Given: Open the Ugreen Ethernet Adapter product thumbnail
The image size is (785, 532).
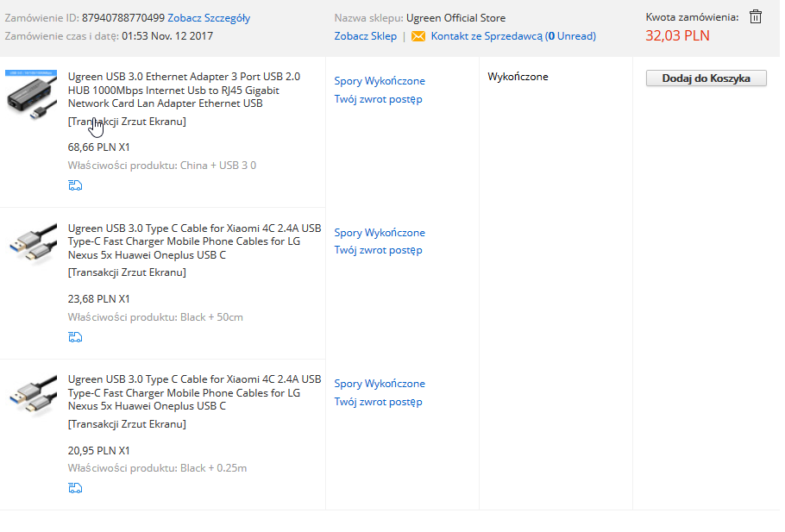Looking at the screenshot, I should [31, 92].
